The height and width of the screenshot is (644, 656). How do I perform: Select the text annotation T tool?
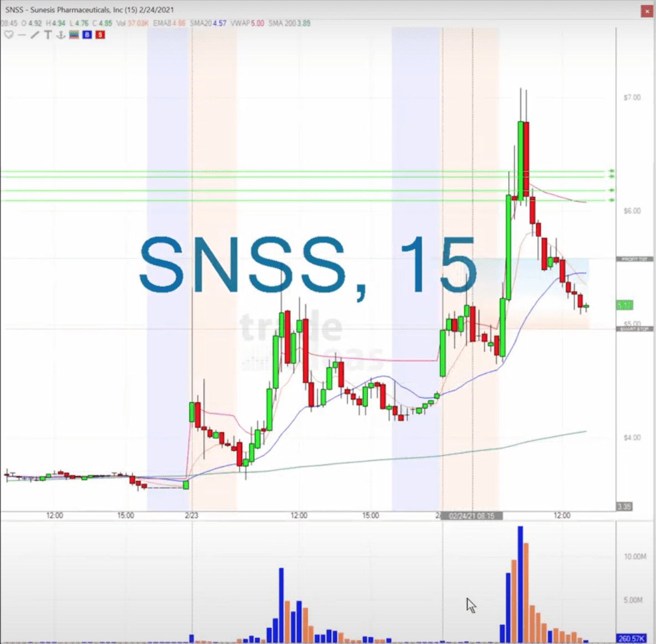pyautogui.click(x=48, y=35)
